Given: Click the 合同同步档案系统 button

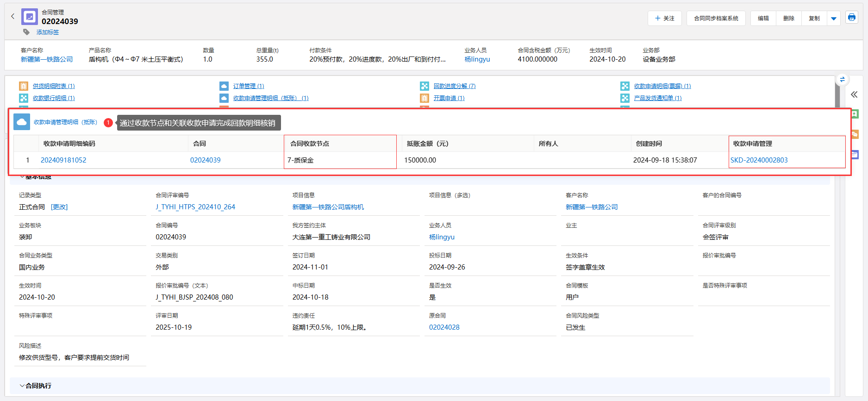Looking at the screenshot, I should 716,19.
